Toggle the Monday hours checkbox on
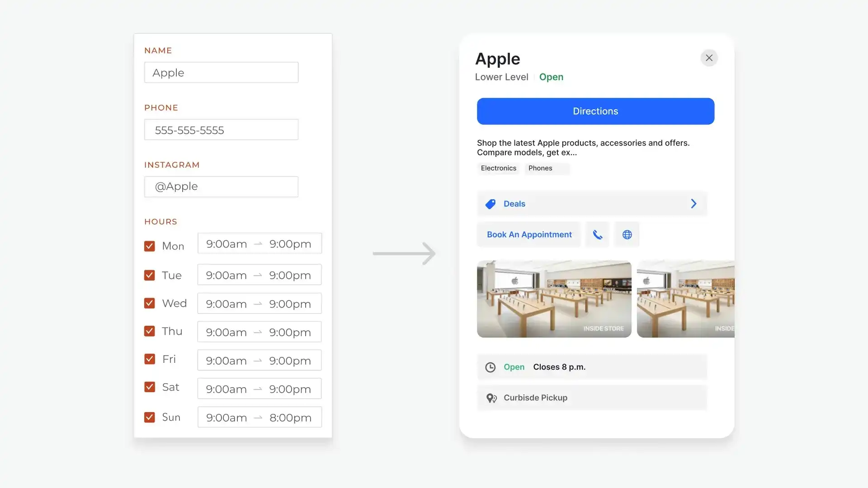868x488 pixels. 149,245
